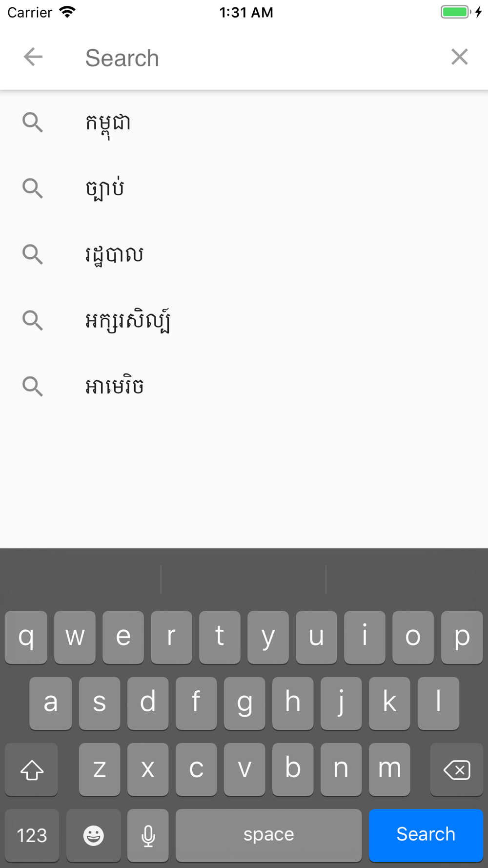Tap the blue Search key
Screen dimensions: 488x868
426,835
